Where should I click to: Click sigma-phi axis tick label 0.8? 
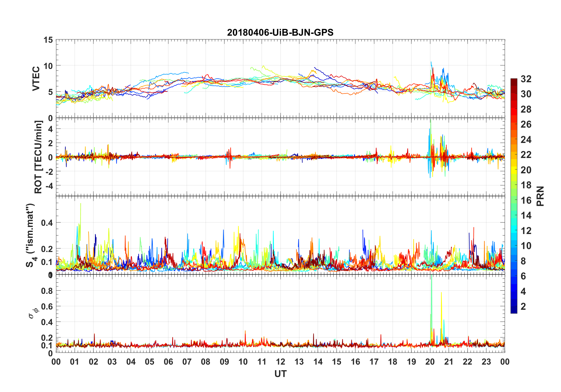point(47,291)
